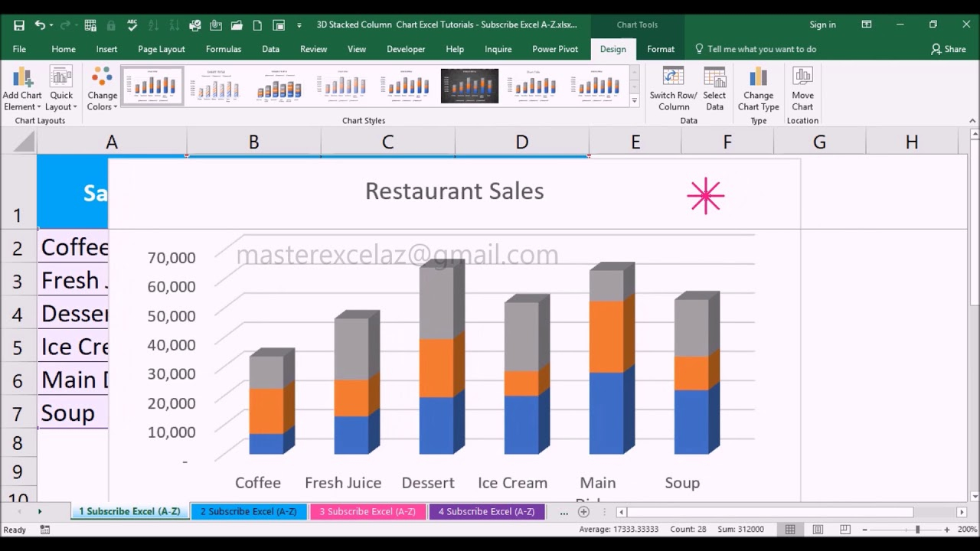Open sheet tab 4 Subscribe Excel (A-Z)
The height and width of the screenshot is (551, 980).
486,511
